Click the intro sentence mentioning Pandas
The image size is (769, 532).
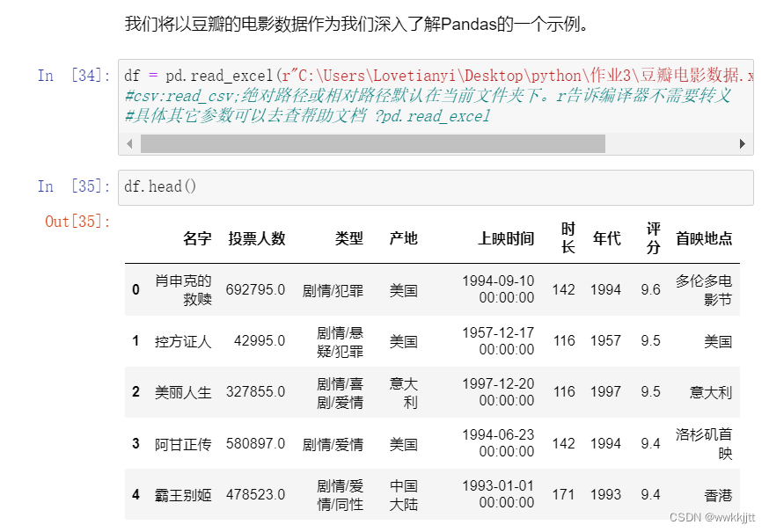[356, 24]
